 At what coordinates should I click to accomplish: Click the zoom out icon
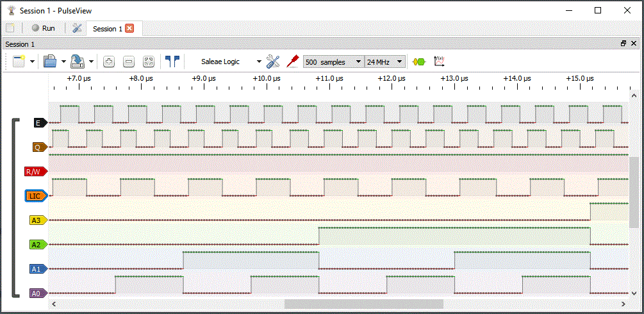pos(129,62)
